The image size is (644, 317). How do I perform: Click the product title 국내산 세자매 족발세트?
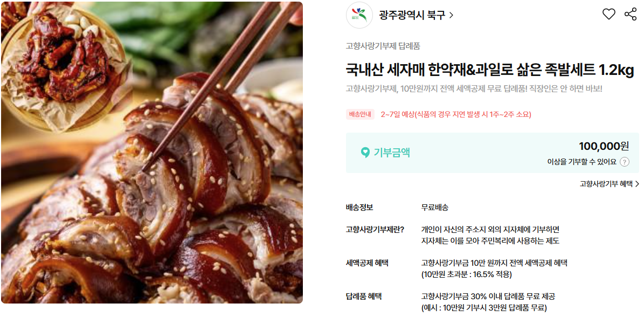490,70
